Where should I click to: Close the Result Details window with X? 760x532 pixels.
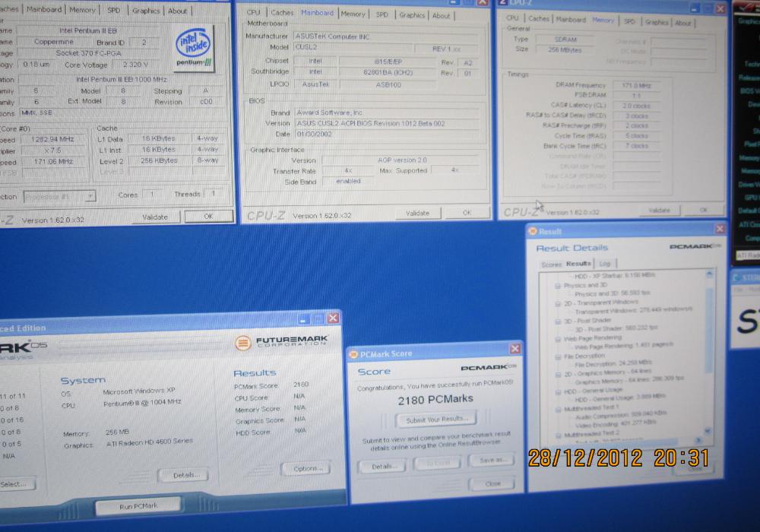720,228
